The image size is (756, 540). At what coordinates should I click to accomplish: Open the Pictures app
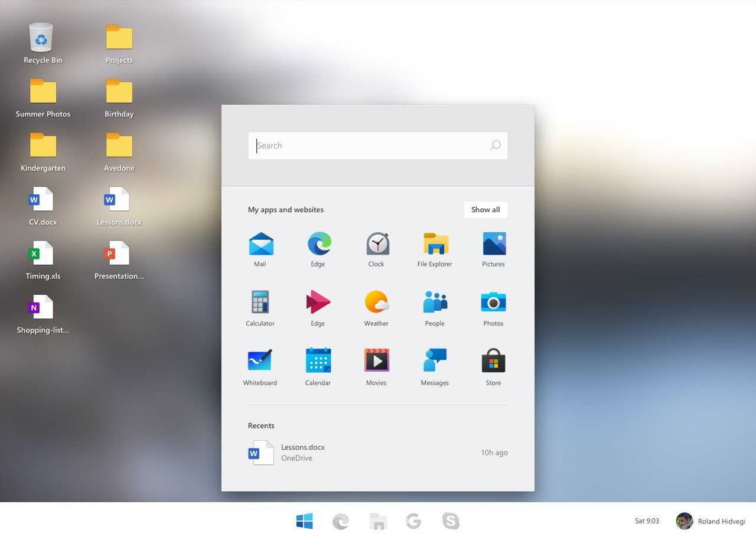pos(493,249)
